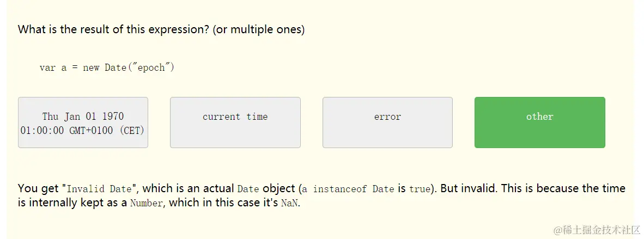The width and height of the screenshot is (644, 239).
Task: Click the inline "true" code word
Action: pos(419,189)
